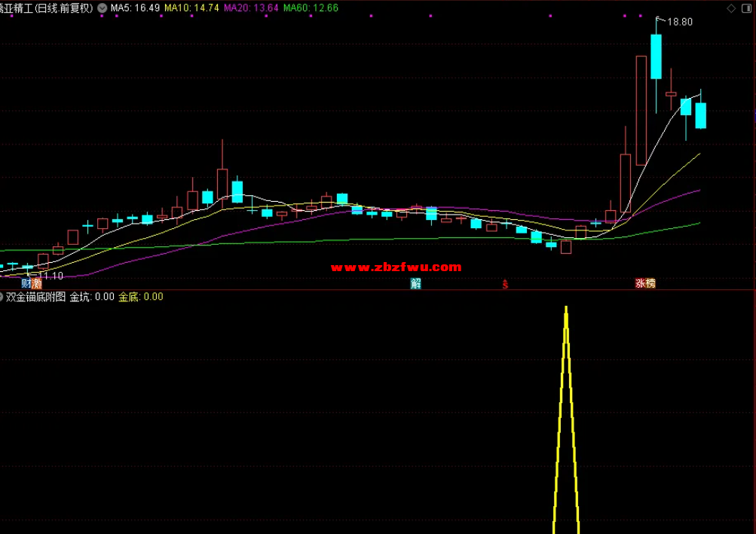Select the MA60: 12.66 label
Viewport: 756px width, 534px height.
pos(311,8)
